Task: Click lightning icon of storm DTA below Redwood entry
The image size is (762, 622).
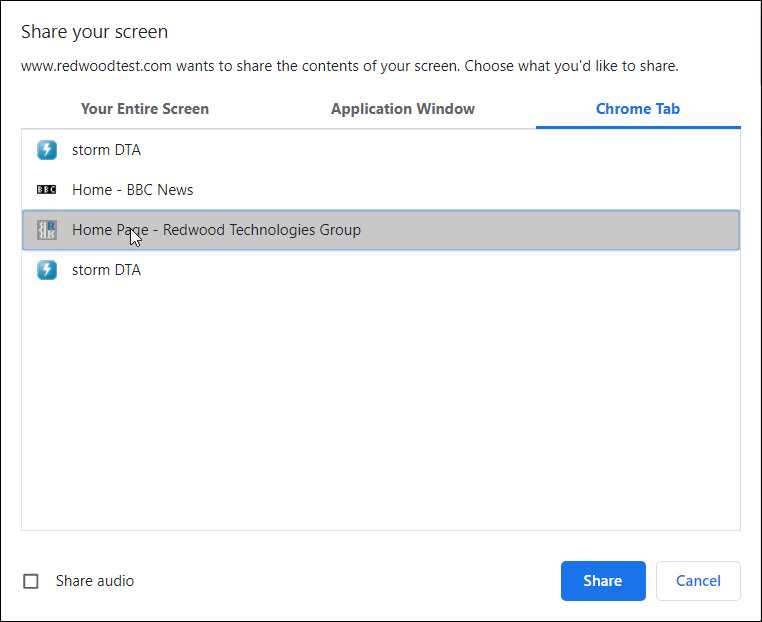Action: (47, 270)
